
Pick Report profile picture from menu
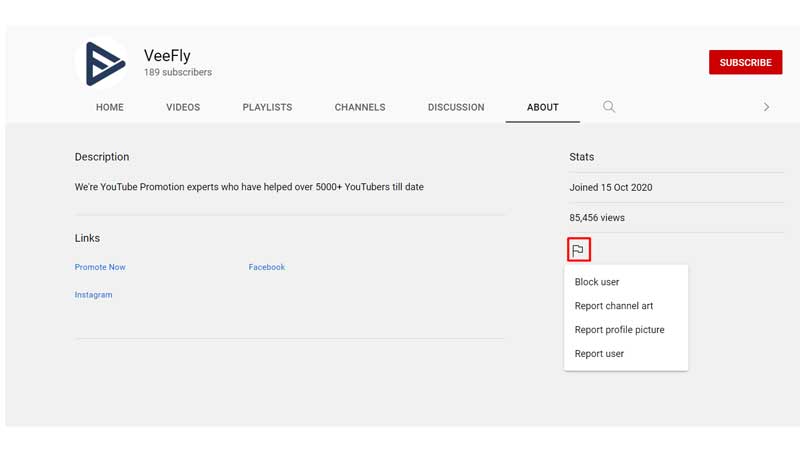coord(619,330)
